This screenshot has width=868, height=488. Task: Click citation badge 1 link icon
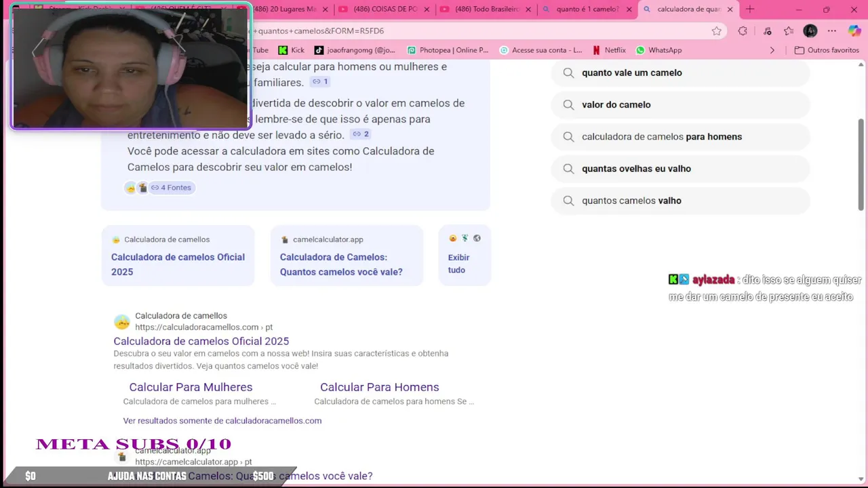click(319, 81)
